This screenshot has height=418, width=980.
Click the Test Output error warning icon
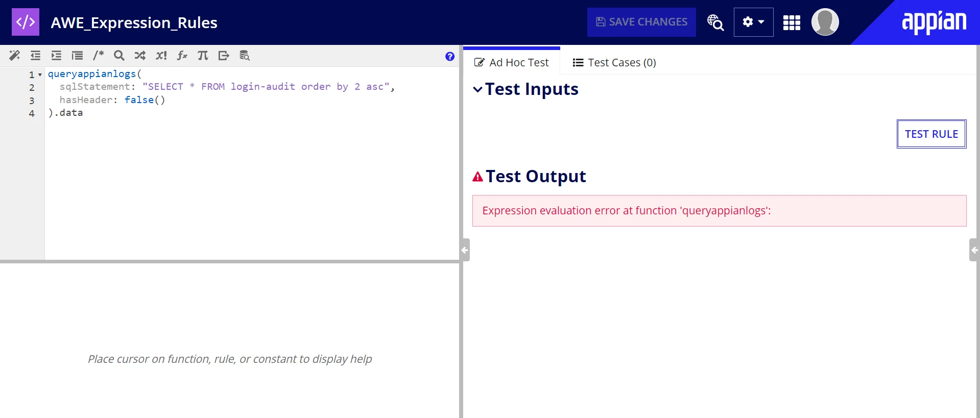[x=477, y=177]
